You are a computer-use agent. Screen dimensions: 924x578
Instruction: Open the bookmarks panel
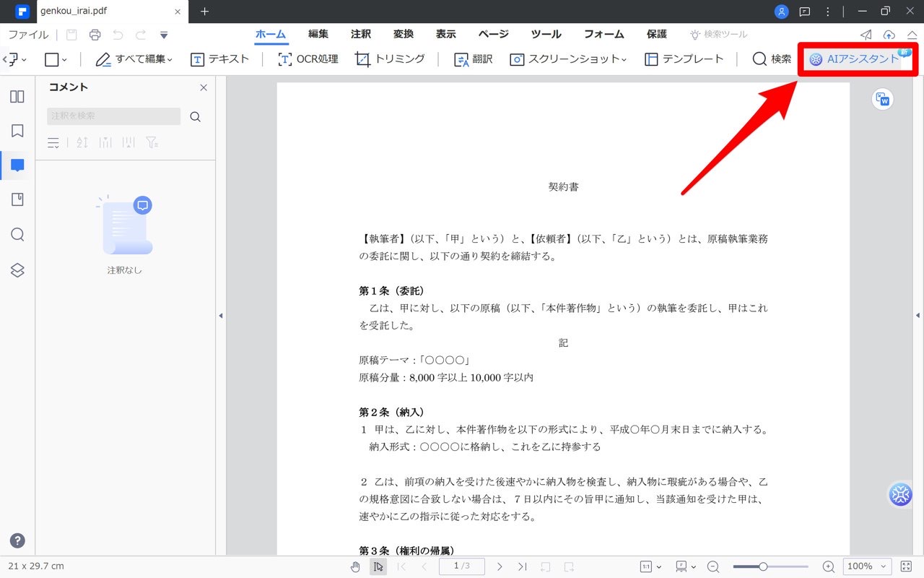pos(17,131)
